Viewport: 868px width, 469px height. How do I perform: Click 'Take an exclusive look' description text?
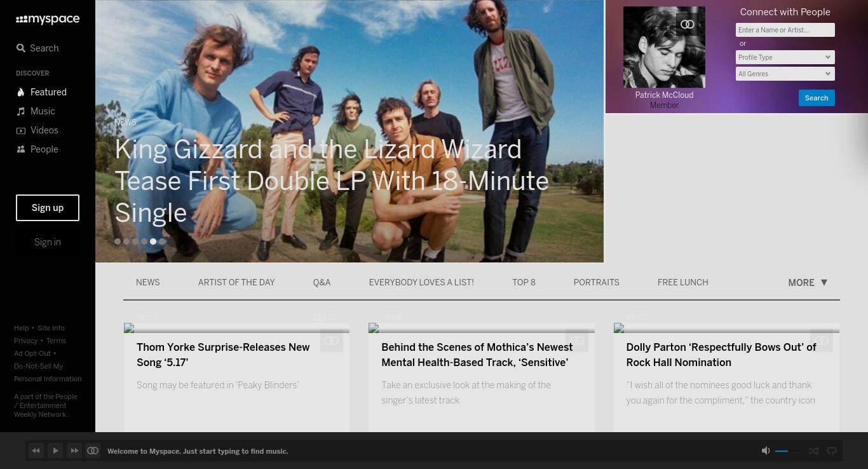tap(466, 393)
